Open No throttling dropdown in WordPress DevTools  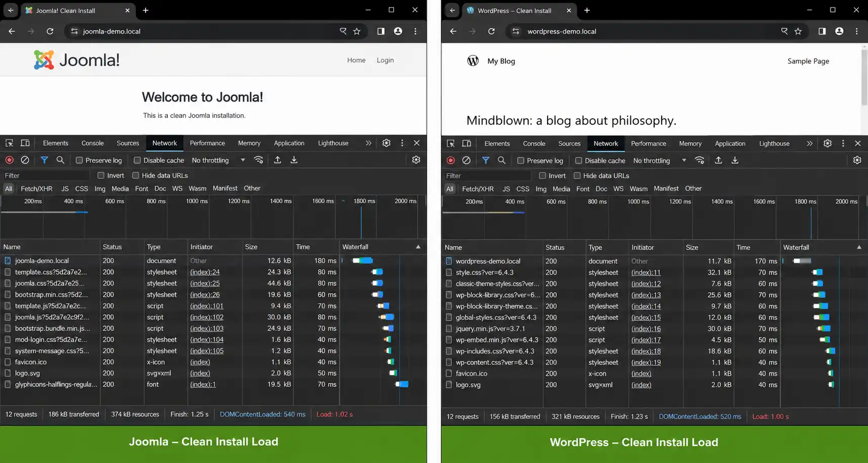(660, 161)
